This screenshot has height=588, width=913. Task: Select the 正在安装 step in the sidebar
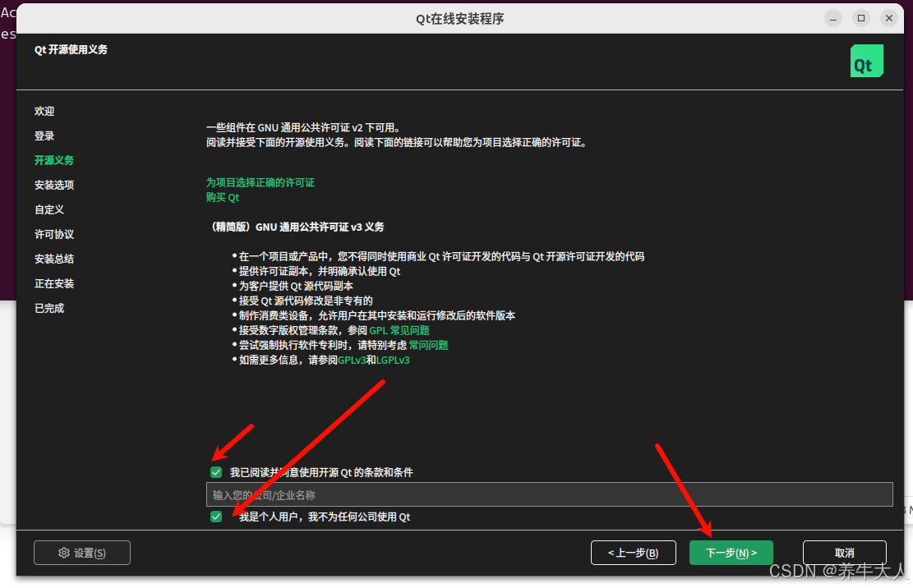[54, 284]
